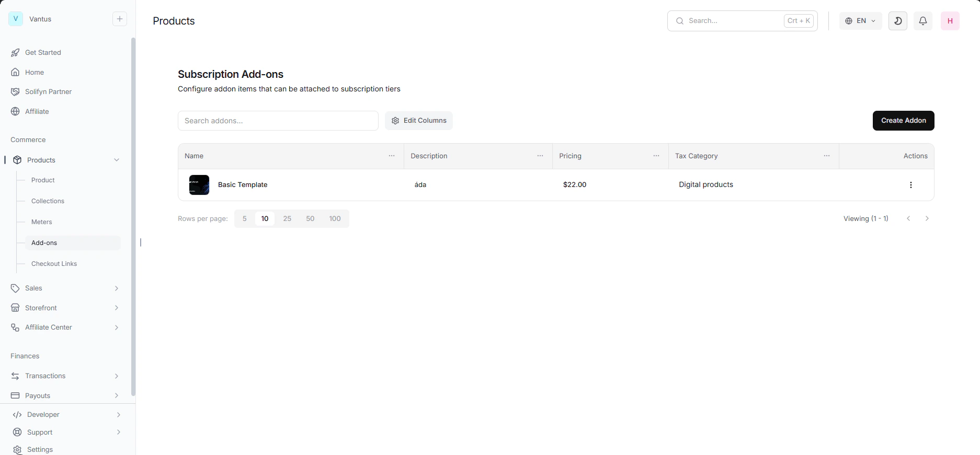Open the Tax Category column options menu
980x455 pixels.
(827, 156)
